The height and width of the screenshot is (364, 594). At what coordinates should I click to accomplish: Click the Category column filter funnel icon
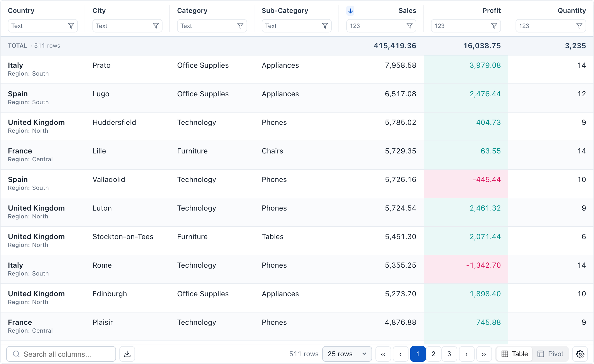pyautogui.click(x=240, y=26)
